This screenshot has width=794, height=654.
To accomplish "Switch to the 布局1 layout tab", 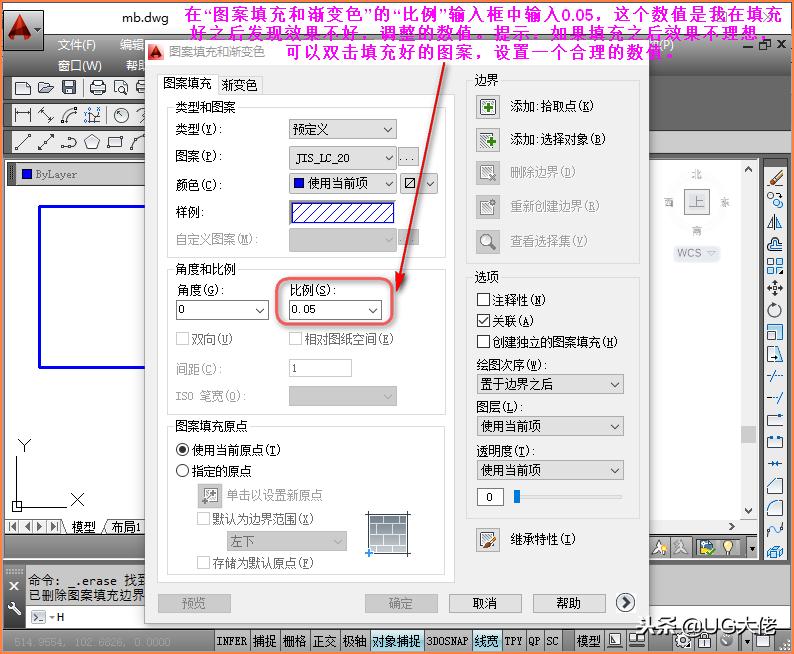I will point(126,527).
